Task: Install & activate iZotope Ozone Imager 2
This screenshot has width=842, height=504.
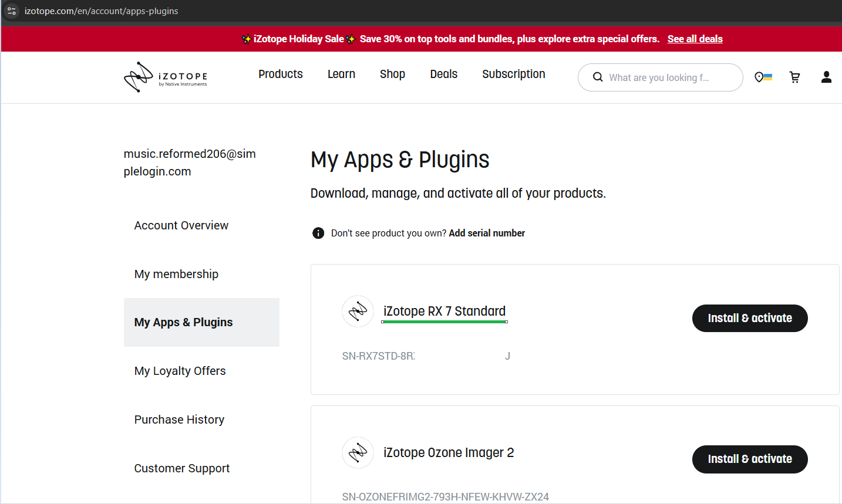Action: (x=749, y=459)
